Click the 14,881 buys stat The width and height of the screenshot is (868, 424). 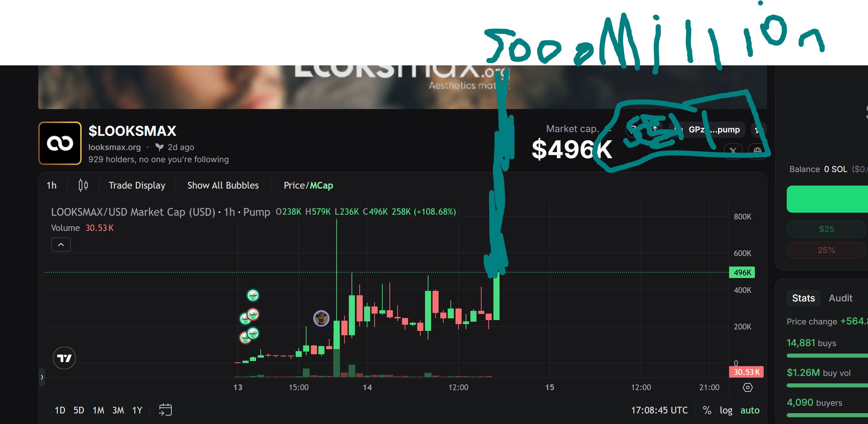pos(811,343)
